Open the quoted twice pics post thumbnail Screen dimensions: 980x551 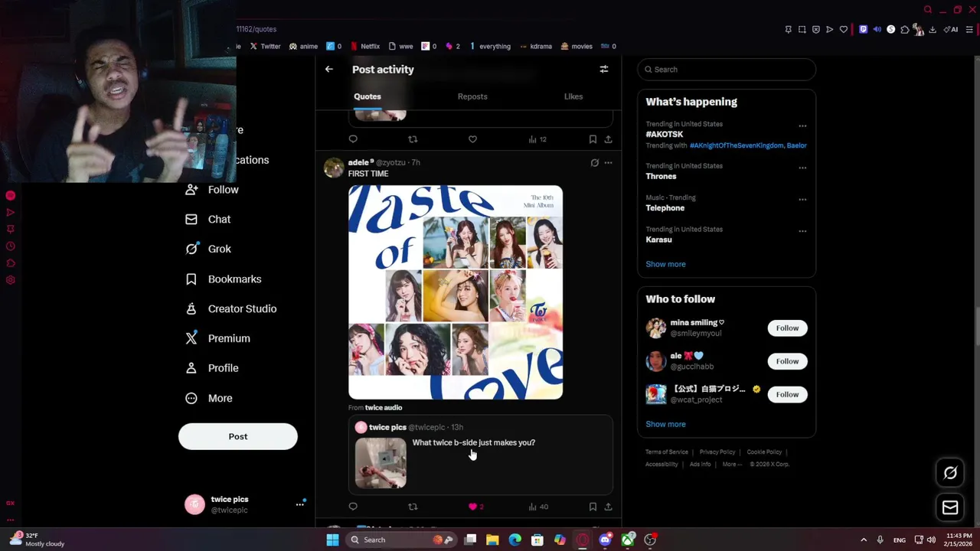[381, 463]
